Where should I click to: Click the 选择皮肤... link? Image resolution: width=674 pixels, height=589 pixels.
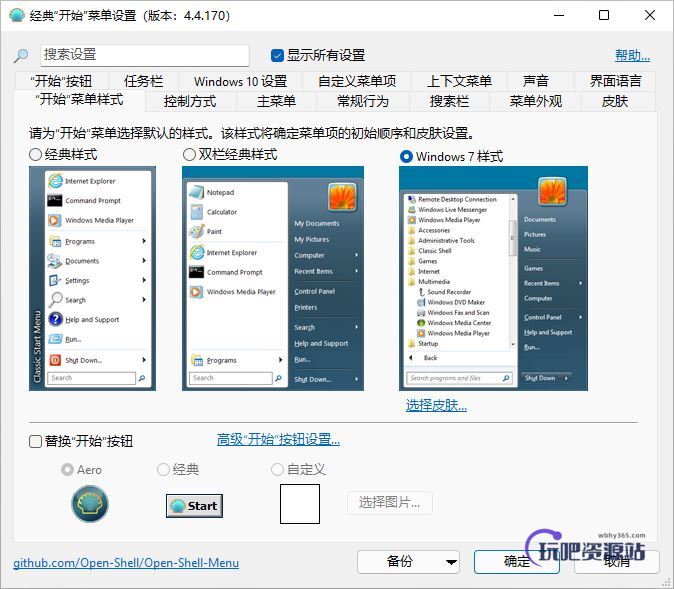coord(436,405)
